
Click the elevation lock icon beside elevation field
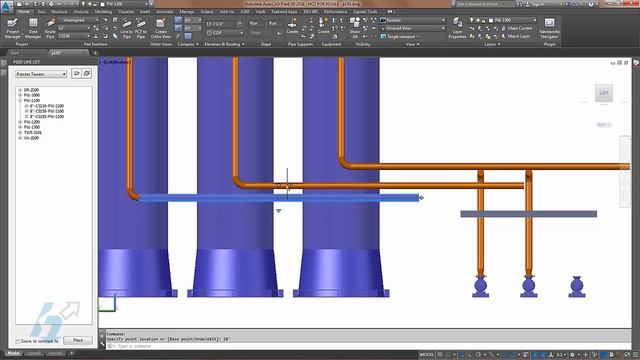240,24
